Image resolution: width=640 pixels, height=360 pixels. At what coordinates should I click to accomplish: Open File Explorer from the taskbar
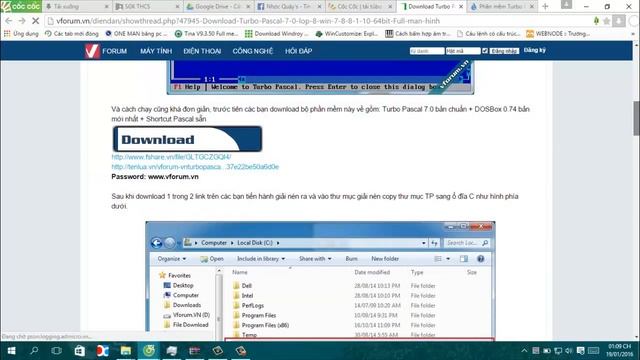coord(126,351)
